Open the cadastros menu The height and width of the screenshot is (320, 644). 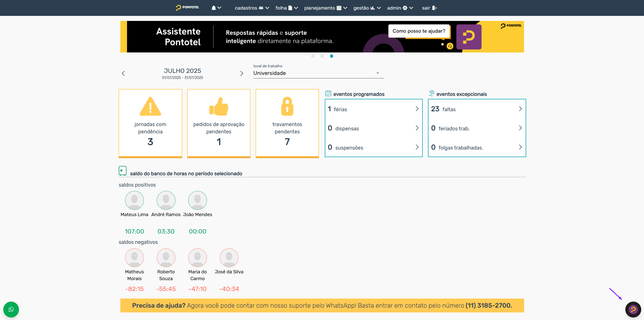pyautogui.click(x=252, y=8)
